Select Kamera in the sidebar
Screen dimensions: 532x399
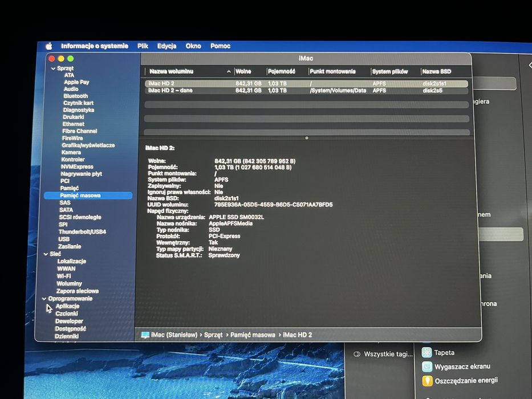[71, 152]
